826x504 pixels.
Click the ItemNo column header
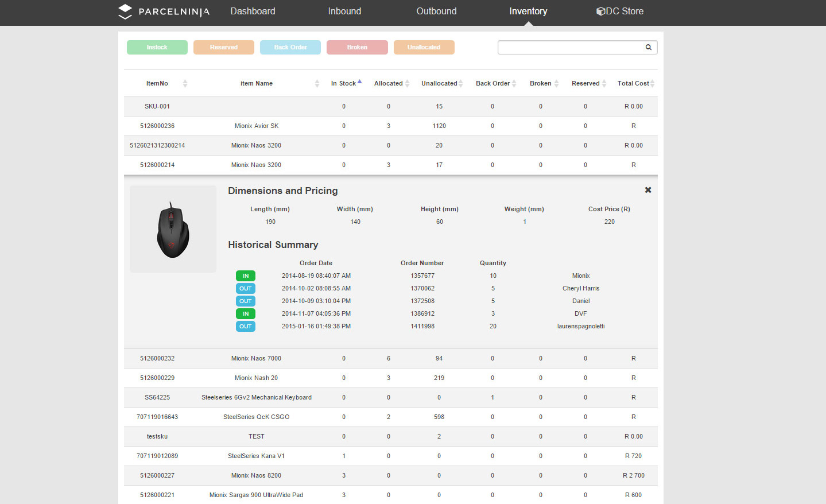coord(157,84)
